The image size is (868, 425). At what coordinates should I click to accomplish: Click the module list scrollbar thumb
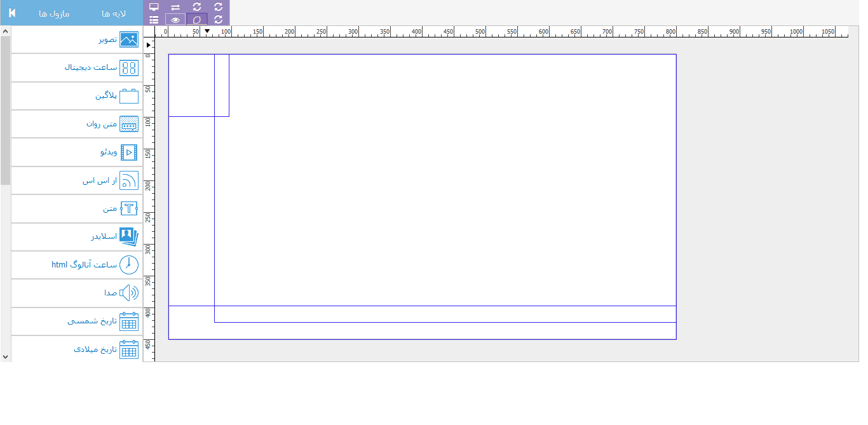coord(5,110)
